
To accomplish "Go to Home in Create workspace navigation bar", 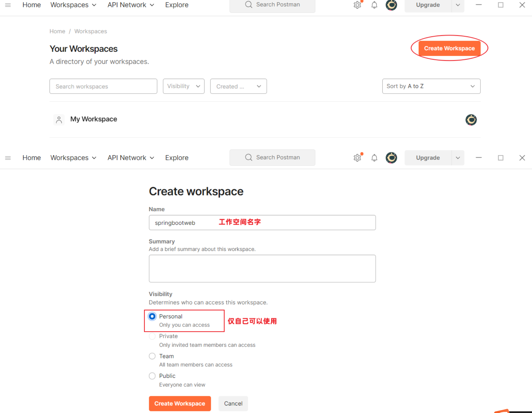I will tap(32, 158).
